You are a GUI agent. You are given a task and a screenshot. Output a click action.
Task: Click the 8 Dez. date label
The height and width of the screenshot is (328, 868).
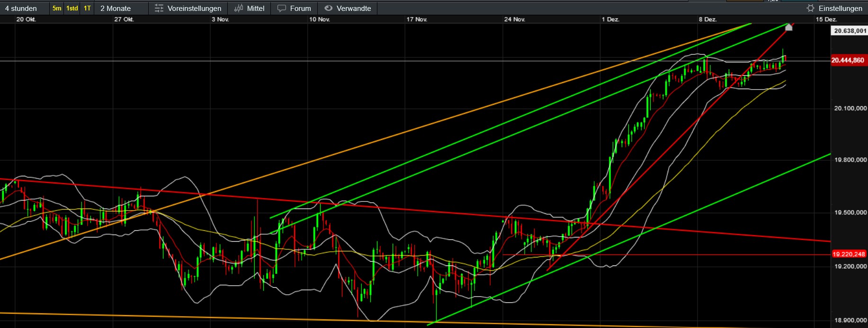(x=708, y=19)
